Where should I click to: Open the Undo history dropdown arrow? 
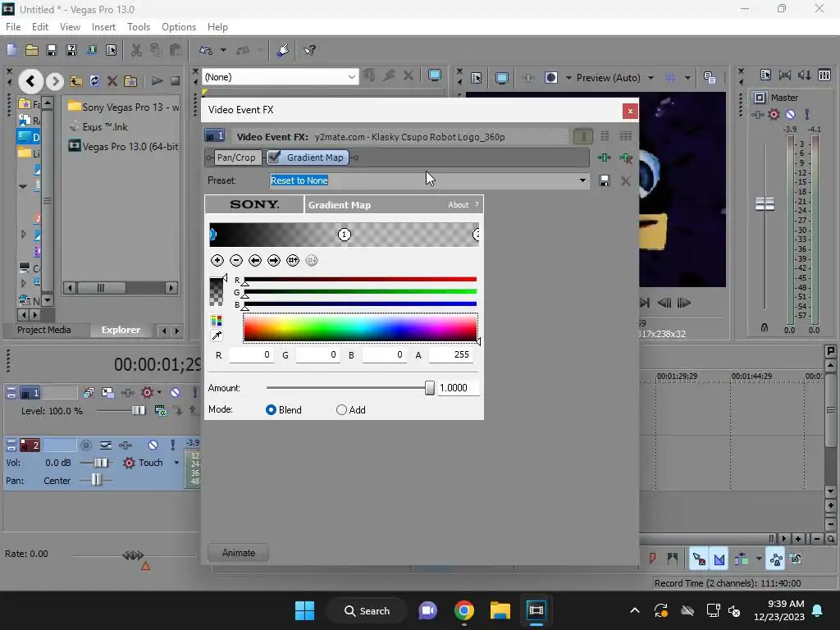click(x=223, y=50)
